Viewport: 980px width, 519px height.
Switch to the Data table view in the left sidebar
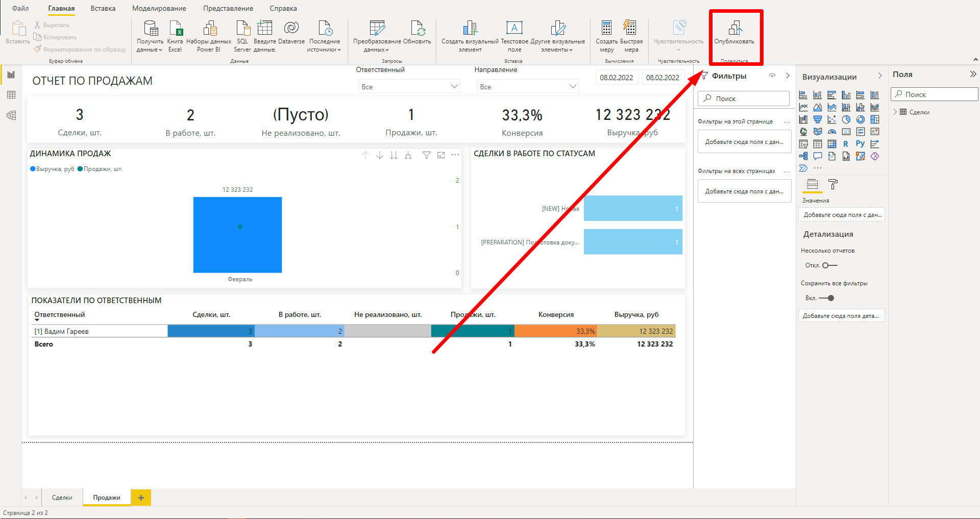[x=11, y=95]
